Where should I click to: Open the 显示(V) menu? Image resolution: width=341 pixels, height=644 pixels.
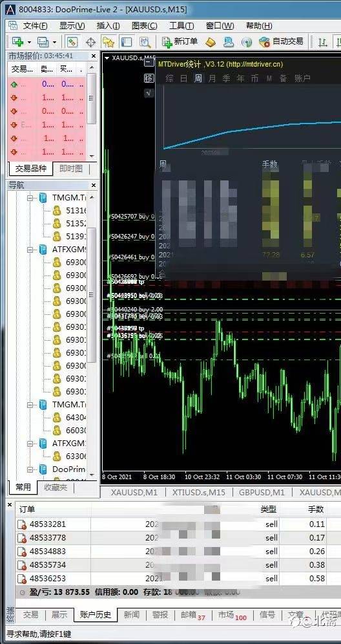click(x=72, y=26)
